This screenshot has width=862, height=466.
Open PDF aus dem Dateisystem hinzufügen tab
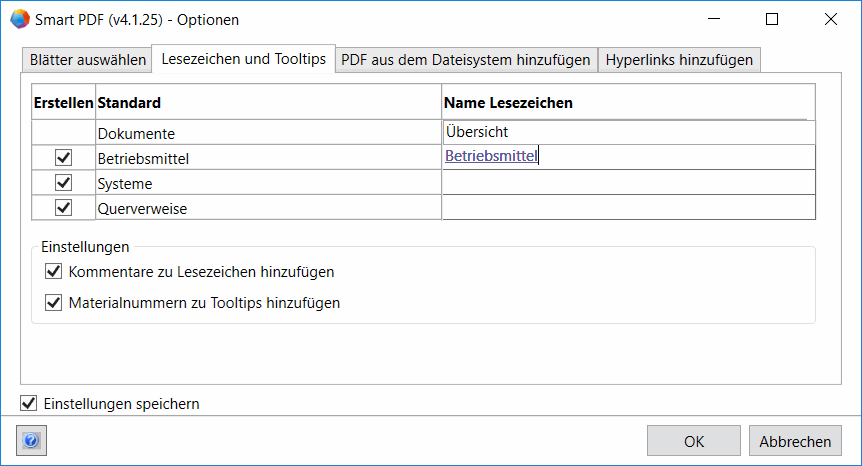[465, 60]
